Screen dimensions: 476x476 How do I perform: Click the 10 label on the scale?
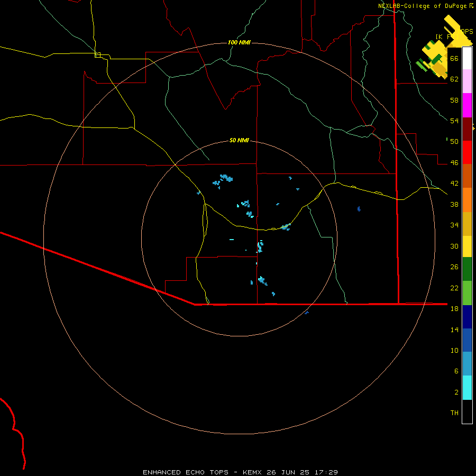click(x=454, y=351)
